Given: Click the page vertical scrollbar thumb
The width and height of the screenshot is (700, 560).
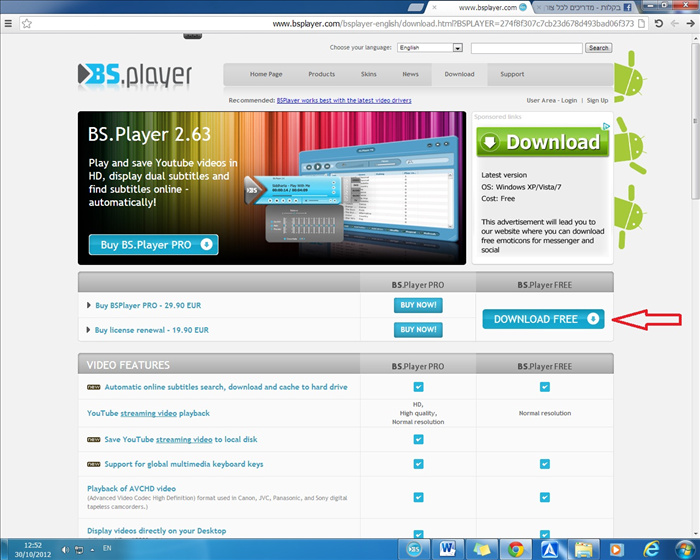Looking at the screenshot, I should click(x=695, y=121).
